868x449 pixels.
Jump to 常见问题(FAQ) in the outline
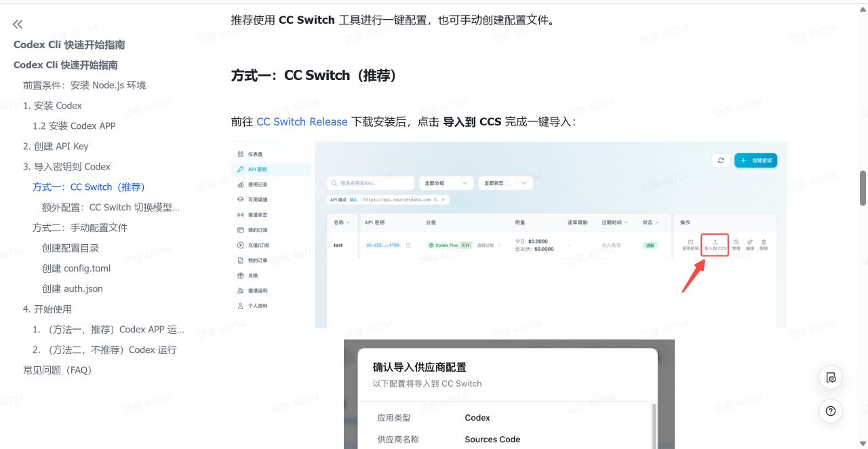click(x=57, y=370)
